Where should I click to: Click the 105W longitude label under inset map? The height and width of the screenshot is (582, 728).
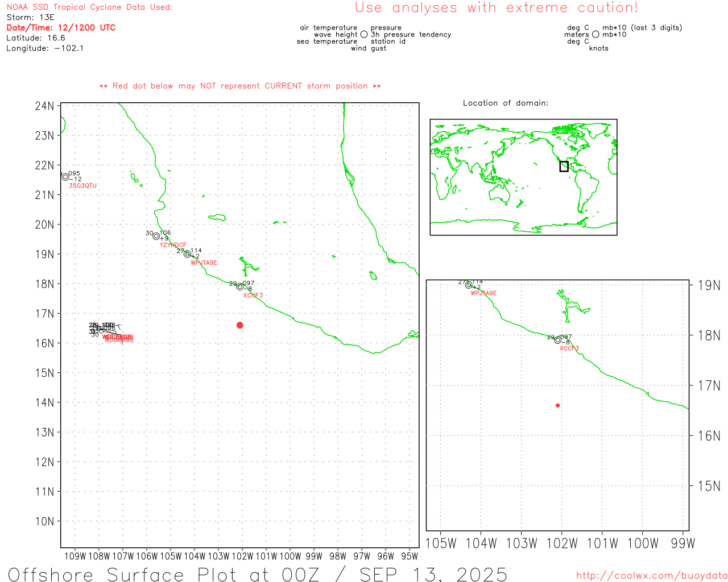pos(441,543)
